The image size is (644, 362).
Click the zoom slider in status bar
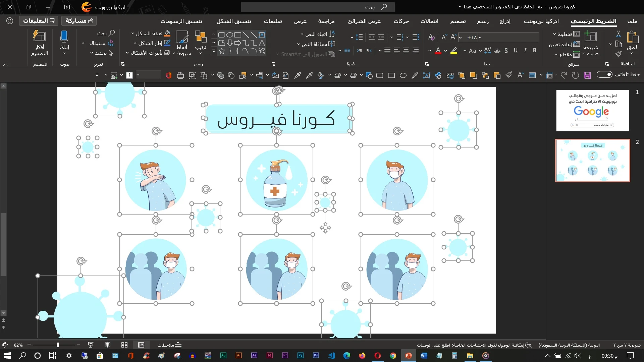tap(54, 345)
